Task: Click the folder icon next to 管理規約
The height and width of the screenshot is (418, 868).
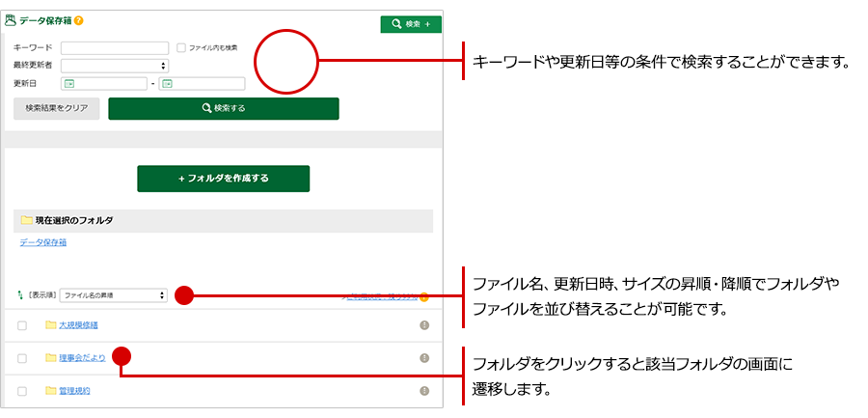Action: (x=50, y=391)
